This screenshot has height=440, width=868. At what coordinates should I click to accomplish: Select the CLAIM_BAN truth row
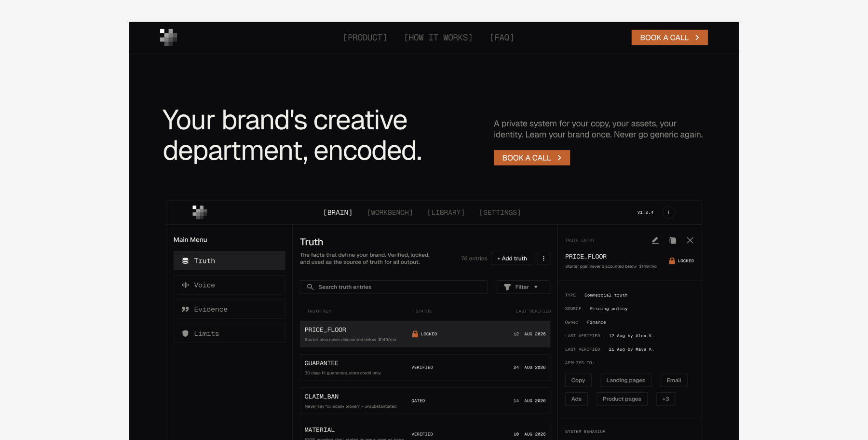click(x=425, y=401)
